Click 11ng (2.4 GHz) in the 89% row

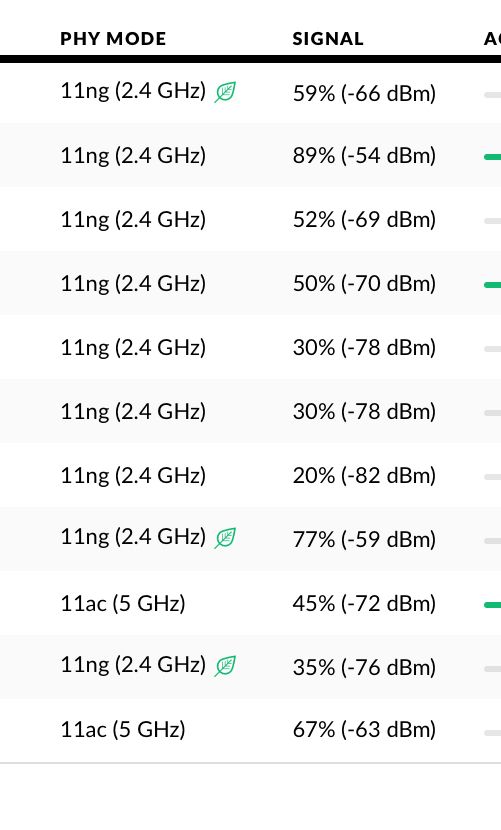pos(133,156)
